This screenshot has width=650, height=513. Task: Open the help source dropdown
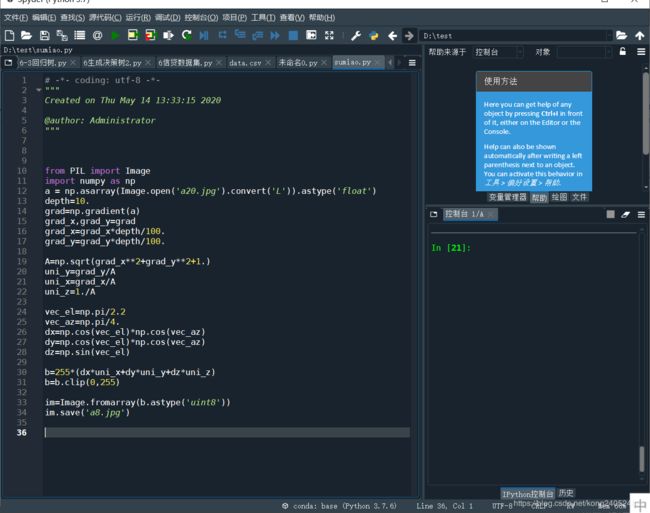(498, 52)
